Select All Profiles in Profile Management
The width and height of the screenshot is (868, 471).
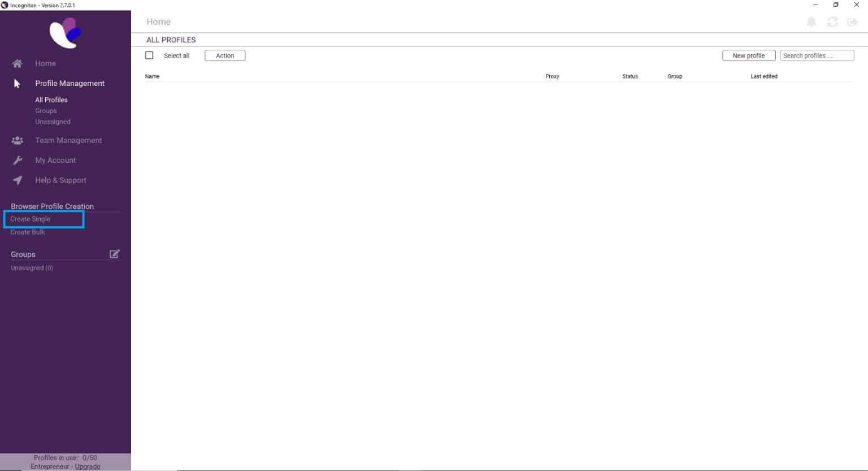click(51, 100)
